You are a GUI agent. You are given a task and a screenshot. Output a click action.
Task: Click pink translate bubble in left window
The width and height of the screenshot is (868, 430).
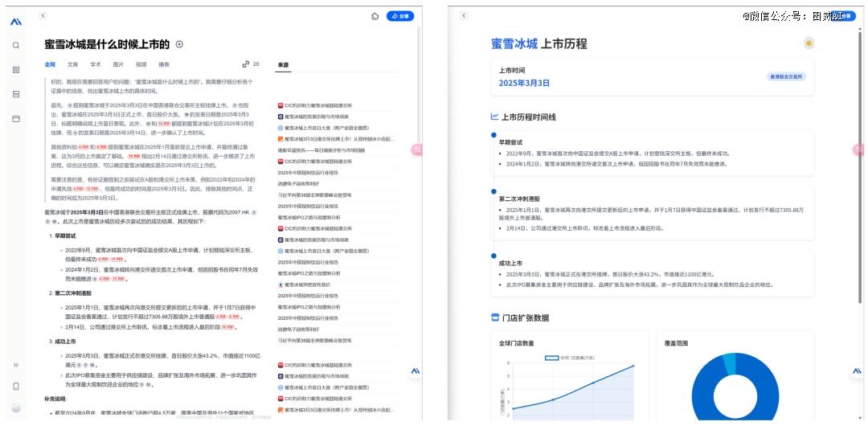coord(417,149)
